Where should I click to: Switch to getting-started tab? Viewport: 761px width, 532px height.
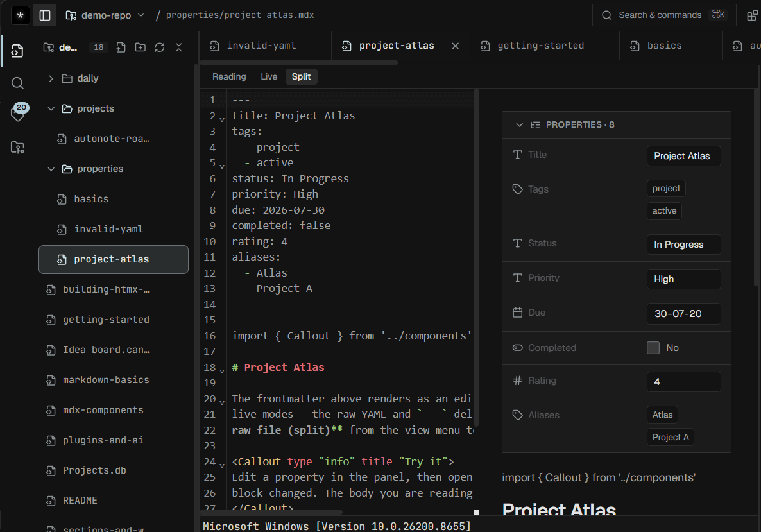tap(544, 46)
